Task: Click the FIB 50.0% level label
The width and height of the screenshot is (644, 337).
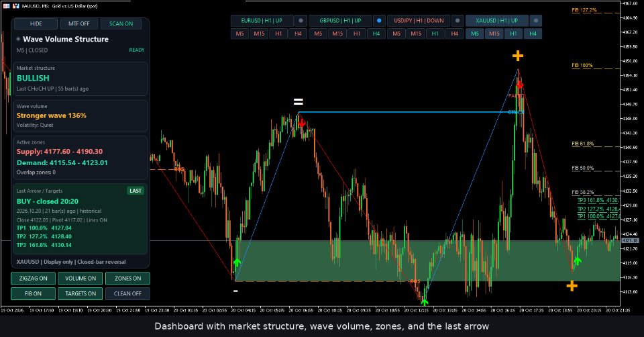Action: point(583,168)
